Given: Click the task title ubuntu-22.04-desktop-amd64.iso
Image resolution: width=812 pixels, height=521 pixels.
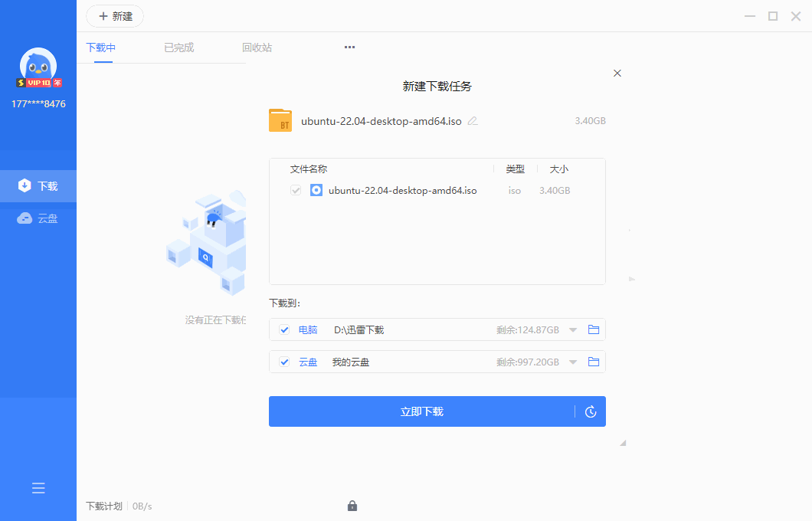Looking at the screenshot, I should click(x=381, y=121).
